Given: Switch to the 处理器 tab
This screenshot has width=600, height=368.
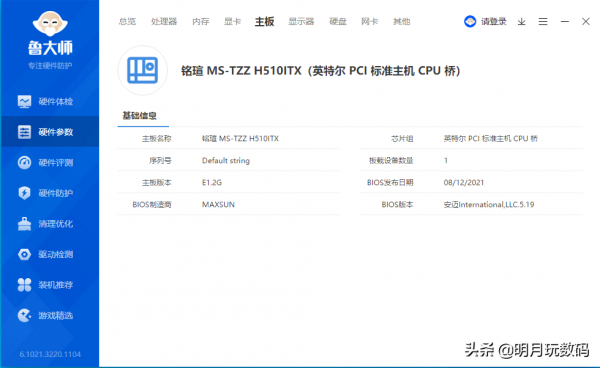Looking at the screenshot, I should (164, 21).
